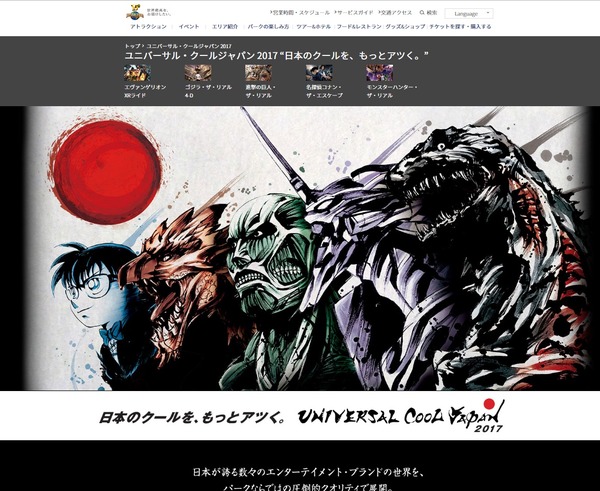Open 交通アクセス link
The width and height of the screenshot is (600, 491).
point(395,13)
